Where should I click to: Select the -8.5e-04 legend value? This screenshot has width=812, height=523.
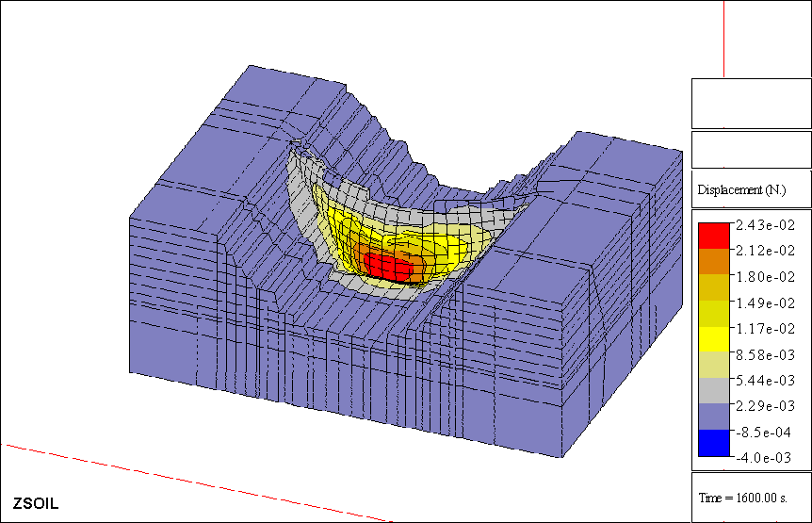[763, 433]
